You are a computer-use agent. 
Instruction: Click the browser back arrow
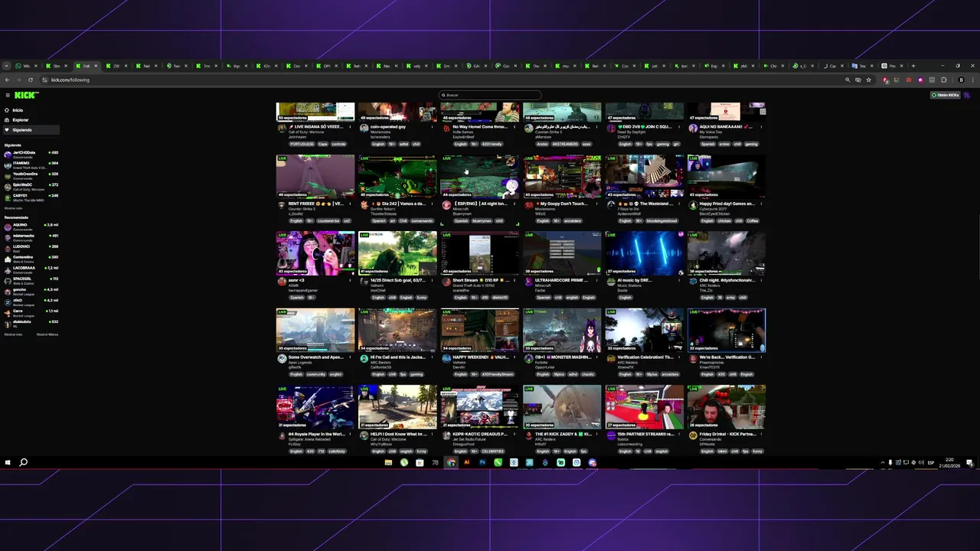click(7, 80)
